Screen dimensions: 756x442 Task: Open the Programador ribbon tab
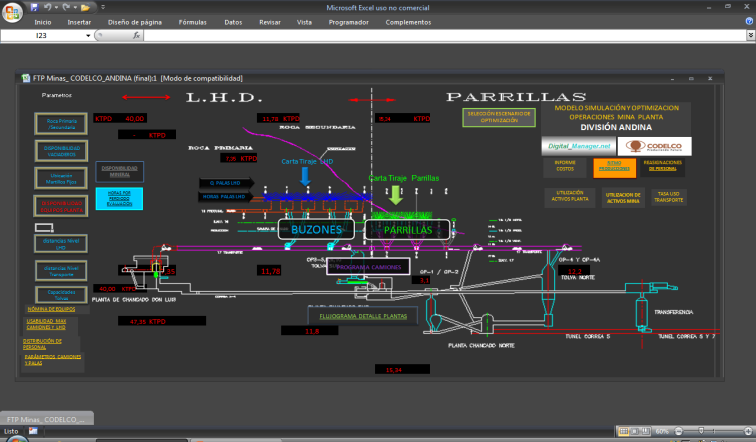349,22
